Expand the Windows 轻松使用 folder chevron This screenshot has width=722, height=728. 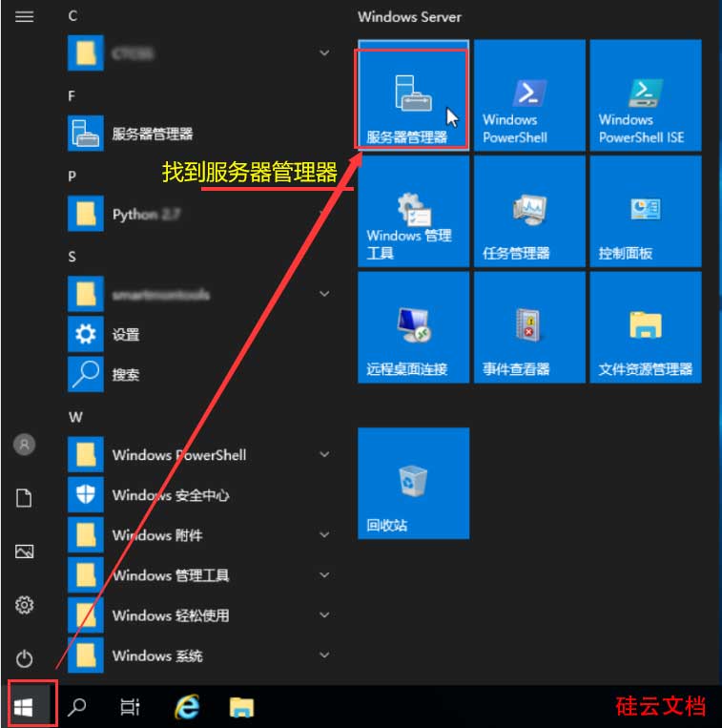325,615
